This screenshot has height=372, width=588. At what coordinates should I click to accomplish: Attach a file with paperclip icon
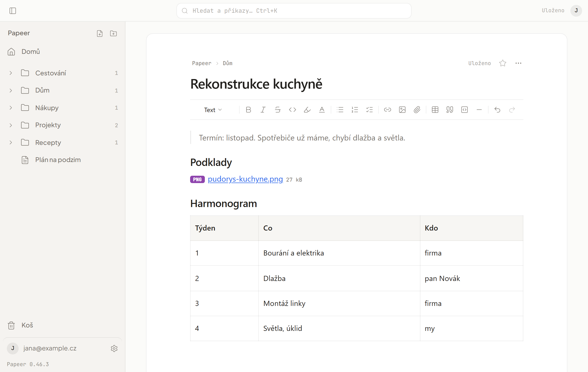417,110
